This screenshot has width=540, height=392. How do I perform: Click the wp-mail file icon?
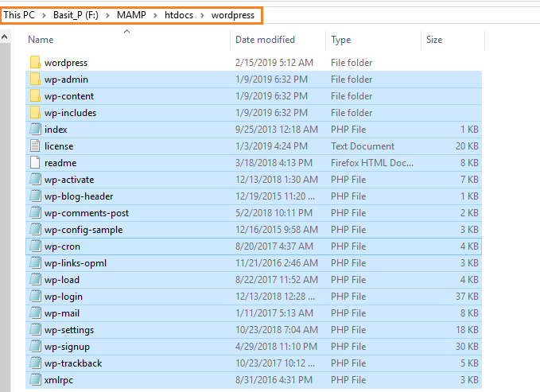click(x=35, y=312)
